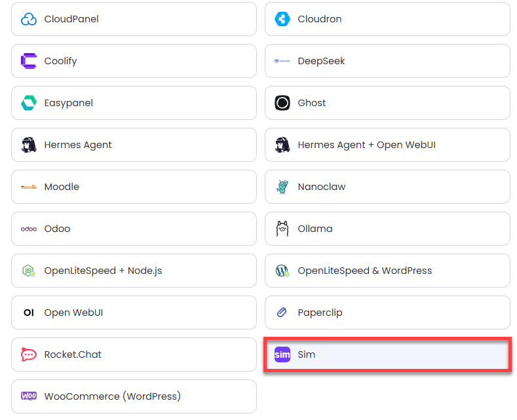Click 'Hermes Agent + Open WebUI' label
Image resolution: width=517 pixels, height=420 pixels.
click(x=367, y=145)
